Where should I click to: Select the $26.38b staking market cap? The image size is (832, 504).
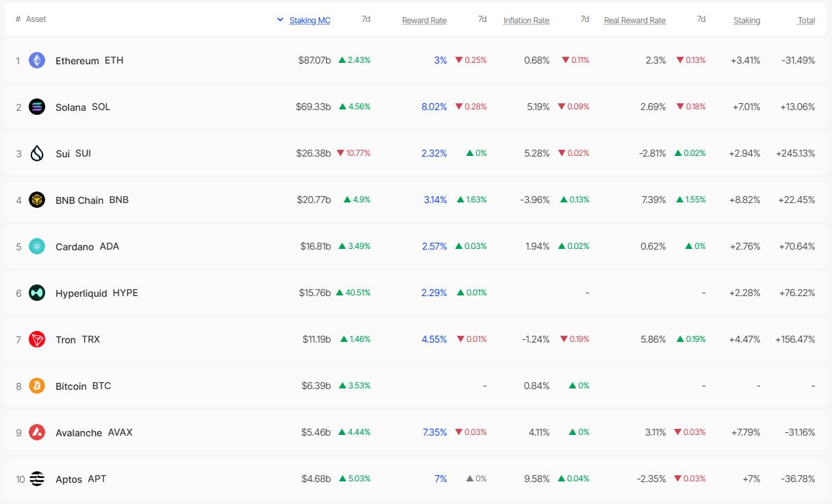[313, 153]
